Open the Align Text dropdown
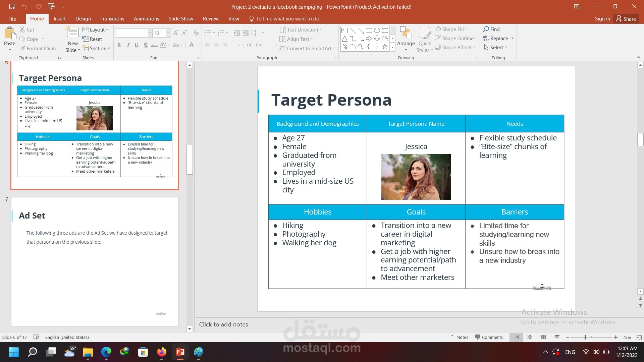The image size is (644, 362). coord(296,39)
